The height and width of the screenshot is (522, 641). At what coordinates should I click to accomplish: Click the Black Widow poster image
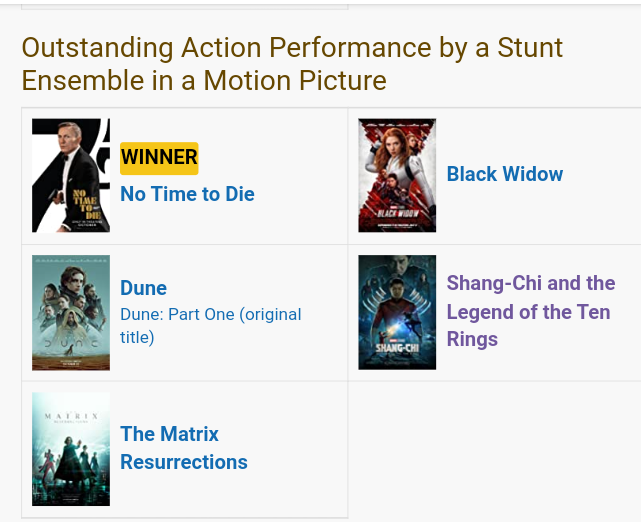click(x=397, y=175)
